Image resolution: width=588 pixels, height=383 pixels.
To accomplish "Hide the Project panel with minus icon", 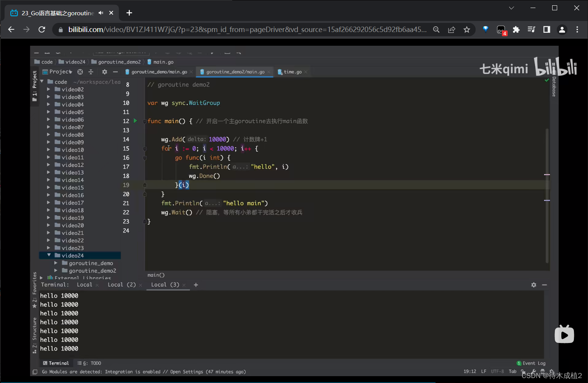I will click(x=115, y=72).
